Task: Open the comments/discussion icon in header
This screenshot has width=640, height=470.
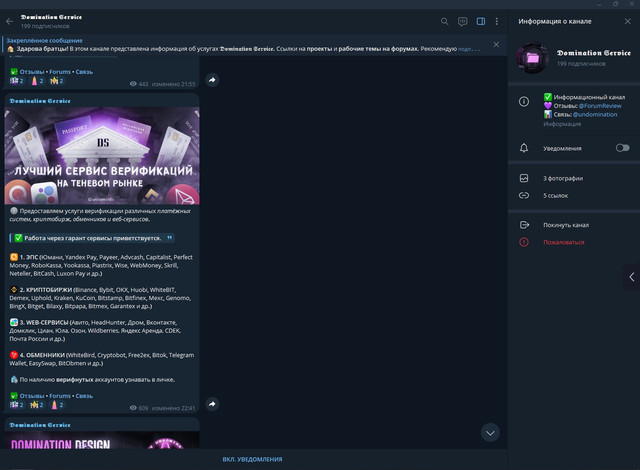Action: click(x=462, y=21)
